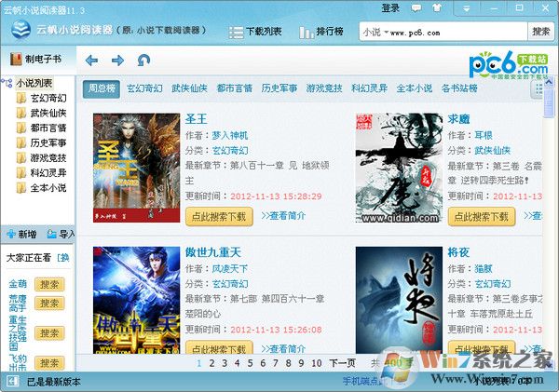Click the 制电子书 ebook maker button
The width and height of the screenshot is (559, 392).
36,59
